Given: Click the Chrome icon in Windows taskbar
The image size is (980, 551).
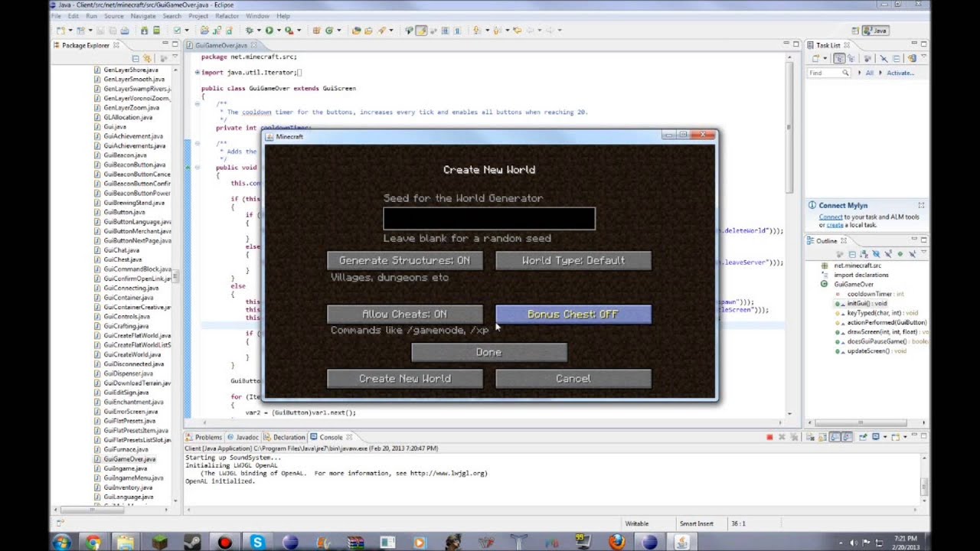Looking at the screenshot, I should pyautogui.click(x=93, y=543).
